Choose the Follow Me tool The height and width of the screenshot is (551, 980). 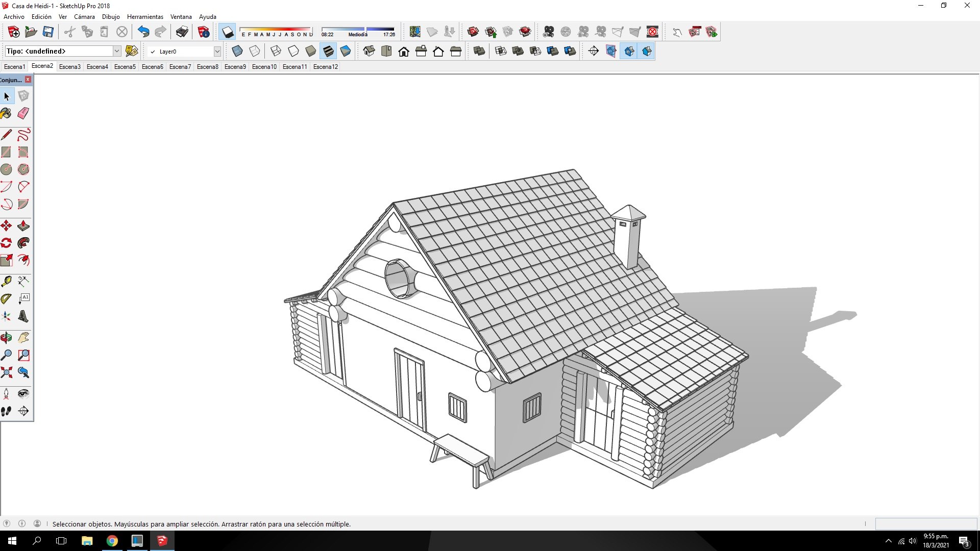tap(23, 243)
